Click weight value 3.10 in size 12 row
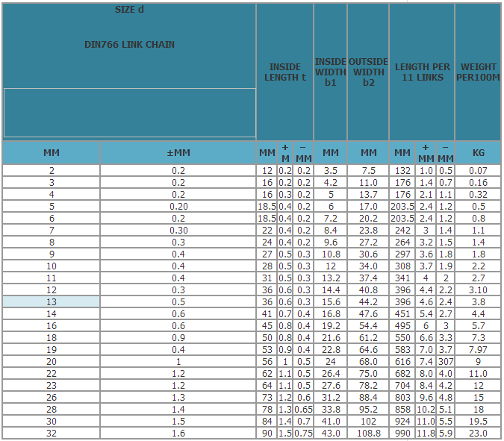Screen dimensions: 504x441 pos(478,290)
